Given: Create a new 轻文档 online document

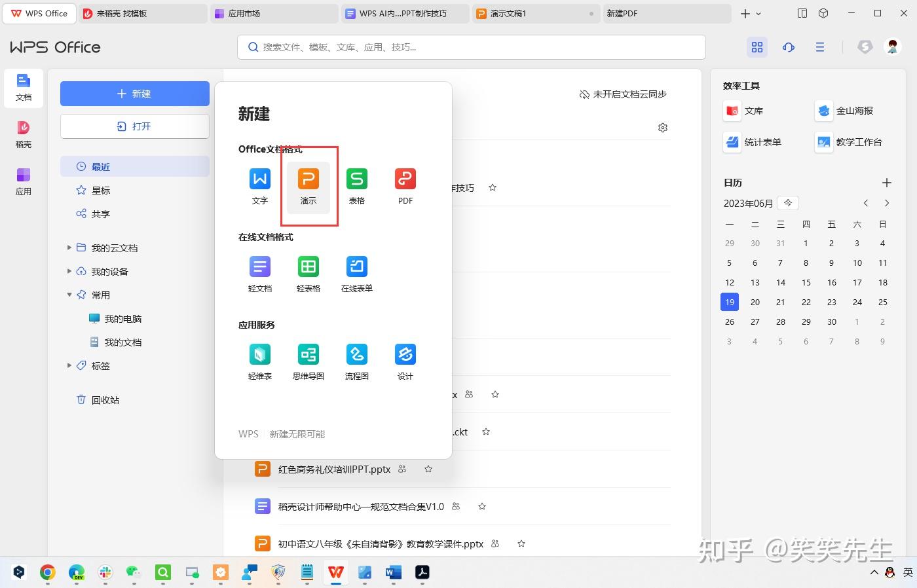Looking at the screenshot, I should point(259,273).
